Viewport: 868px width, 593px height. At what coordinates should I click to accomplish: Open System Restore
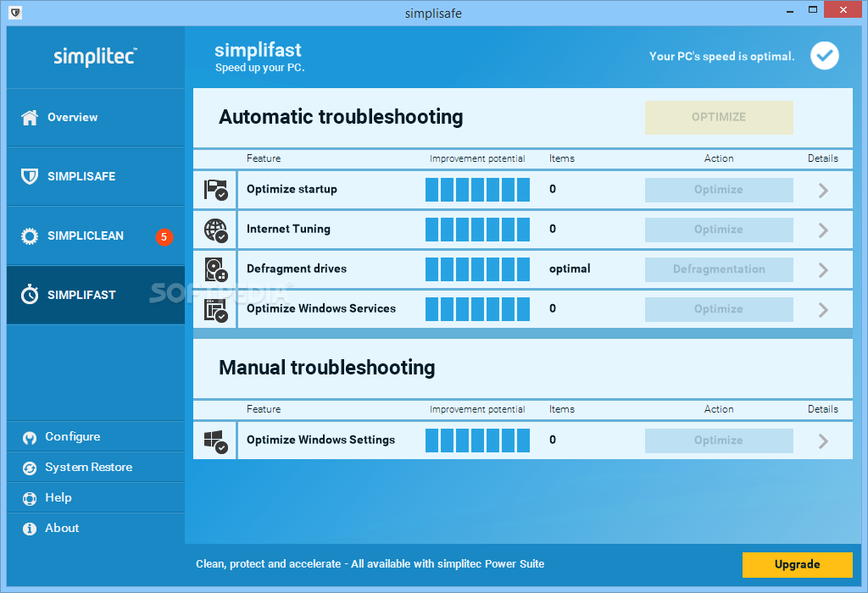pos(96,468)
